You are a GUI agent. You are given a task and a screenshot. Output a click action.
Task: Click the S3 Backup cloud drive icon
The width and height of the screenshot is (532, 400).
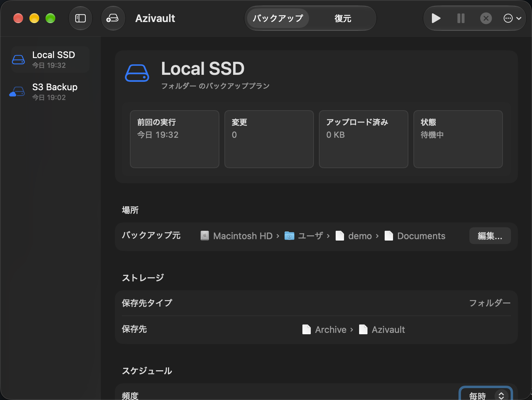(17, 92)
